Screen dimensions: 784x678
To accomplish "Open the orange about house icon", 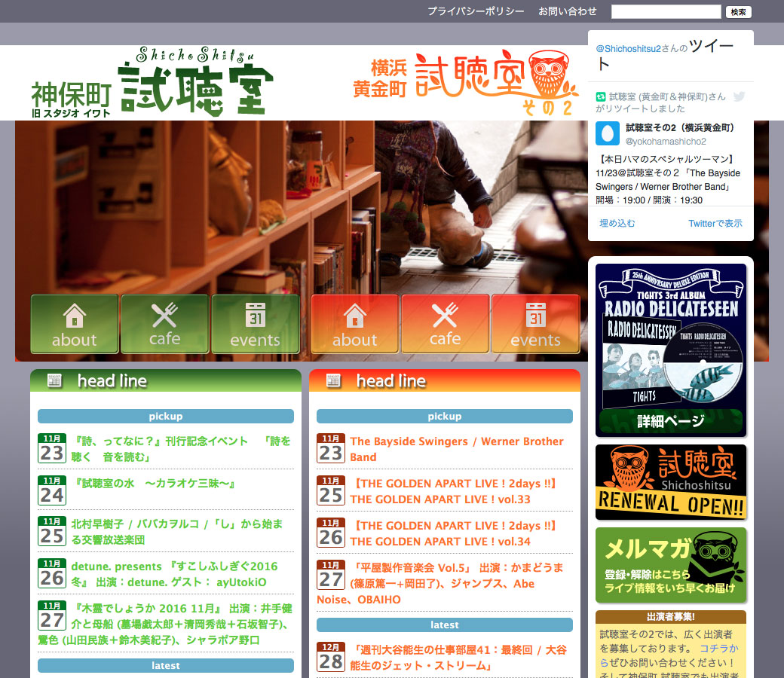I will [354, 324].
